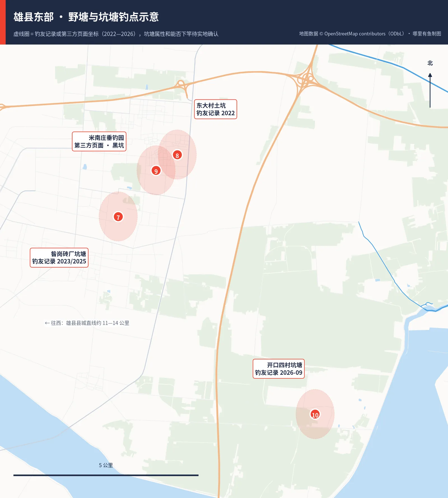The height and width of the screenshot is (498, 448).
Task: Click the 往西：雄县县城直线约 11—14 公里 note
Action: pos(87,323)
